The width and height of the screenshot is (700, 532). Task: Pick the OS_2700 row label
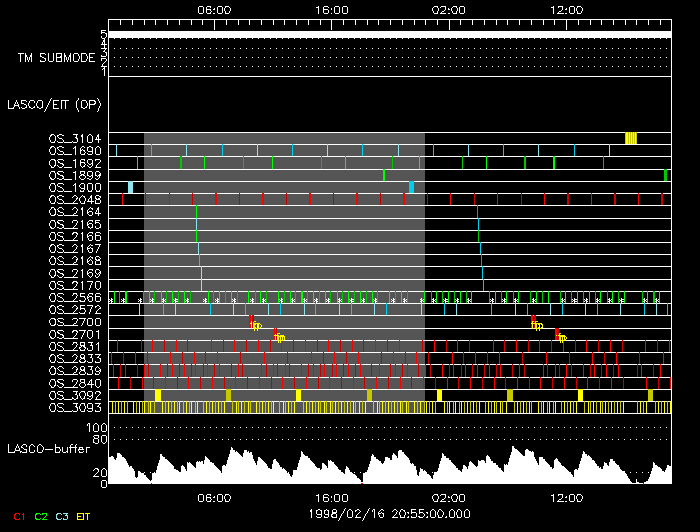click(x=75, y=322)
